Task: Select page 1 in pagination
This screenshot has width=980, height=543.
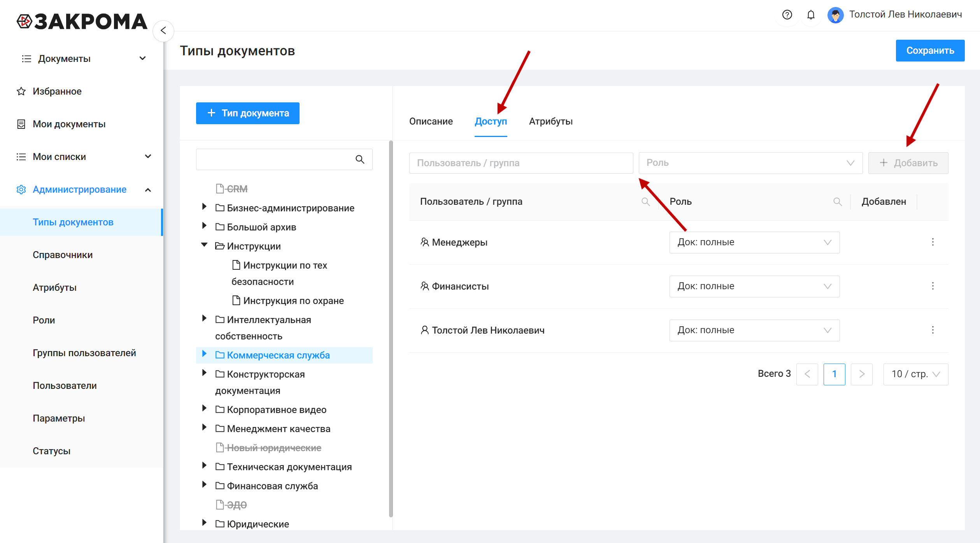Action: [834, 374]
